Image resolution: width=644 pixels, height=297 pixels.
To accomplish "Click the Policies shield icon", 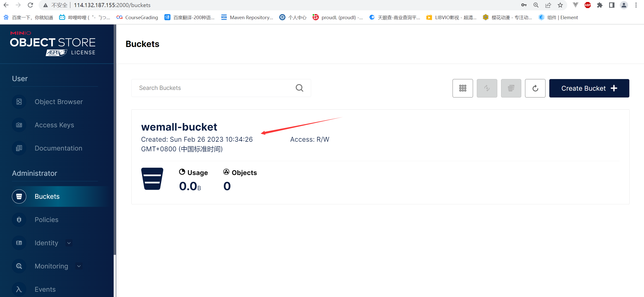I will (x=19, y=220).
